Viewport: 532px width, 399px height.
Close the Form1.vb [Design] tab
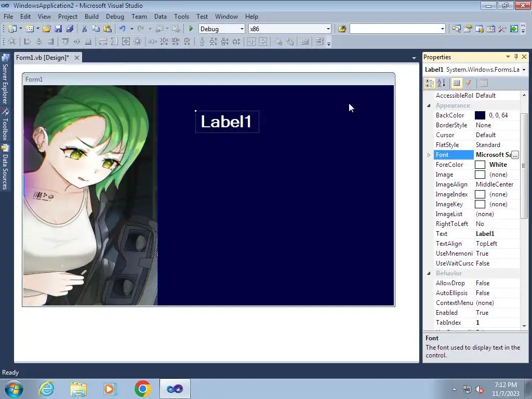coord(77,58)
